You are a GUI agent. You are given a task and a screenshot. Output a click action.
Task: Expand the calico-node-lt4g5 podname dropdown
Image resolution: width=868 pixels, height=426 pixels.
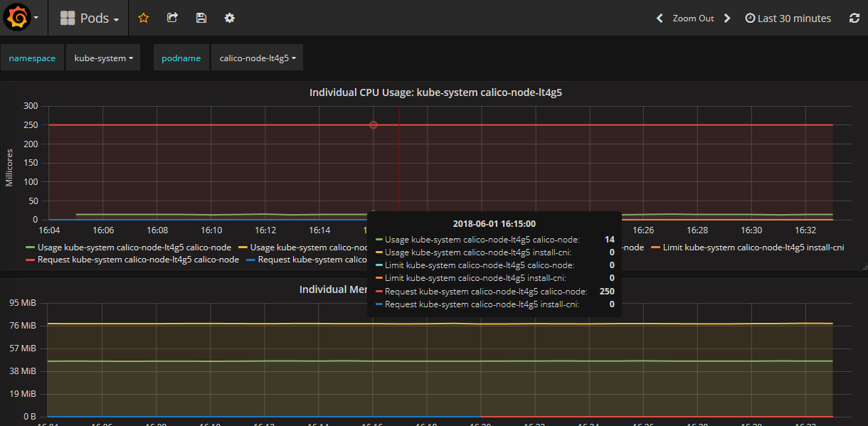point(257,58)
